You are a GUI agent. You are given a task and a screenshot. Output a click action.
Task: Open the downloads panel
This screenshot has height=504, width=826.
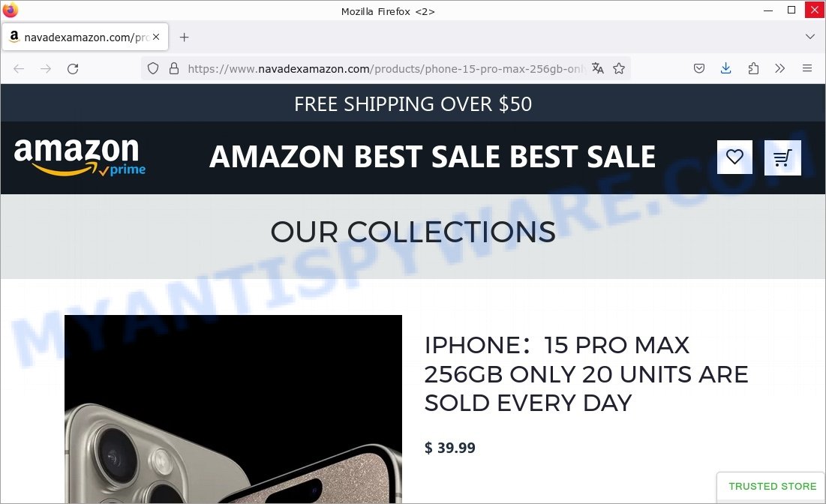(x=726, y=68)
